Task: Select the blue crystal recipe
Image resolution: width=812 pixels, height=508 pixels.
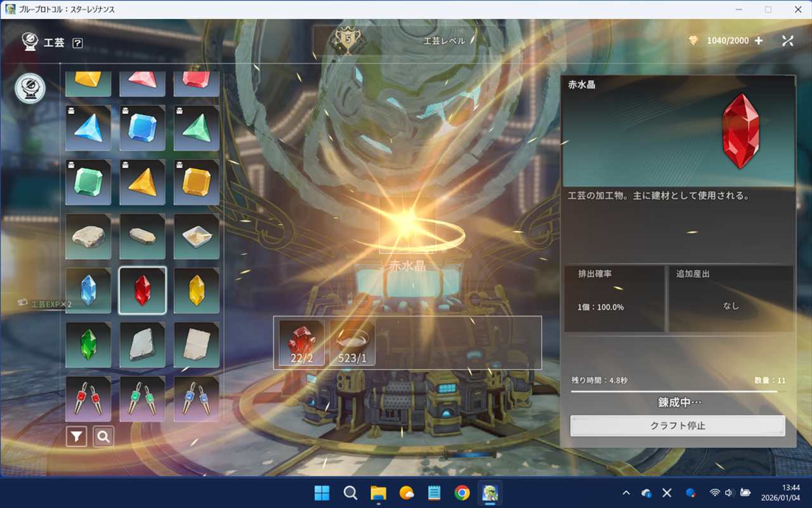Action: point(88,291)
